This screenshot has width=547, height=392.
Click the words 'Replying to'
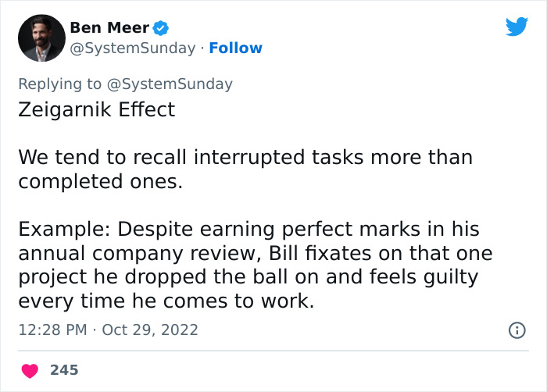(x=60, y=84)
